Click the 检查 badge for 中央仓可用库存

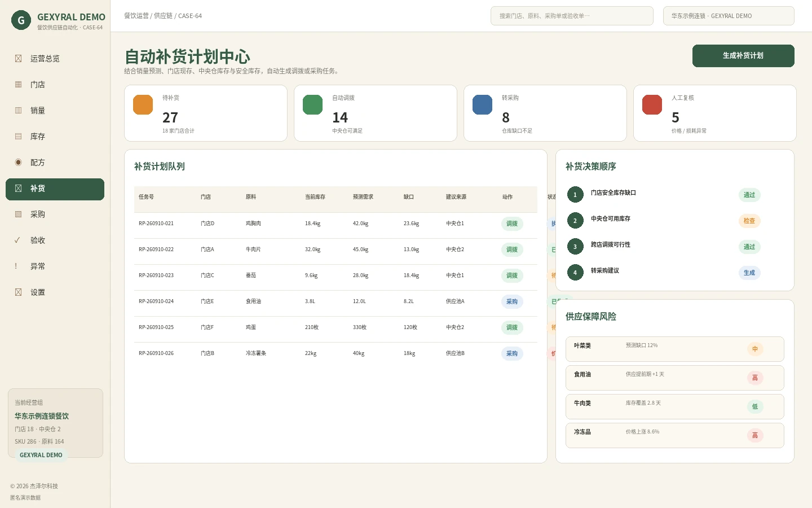(749, 221)
